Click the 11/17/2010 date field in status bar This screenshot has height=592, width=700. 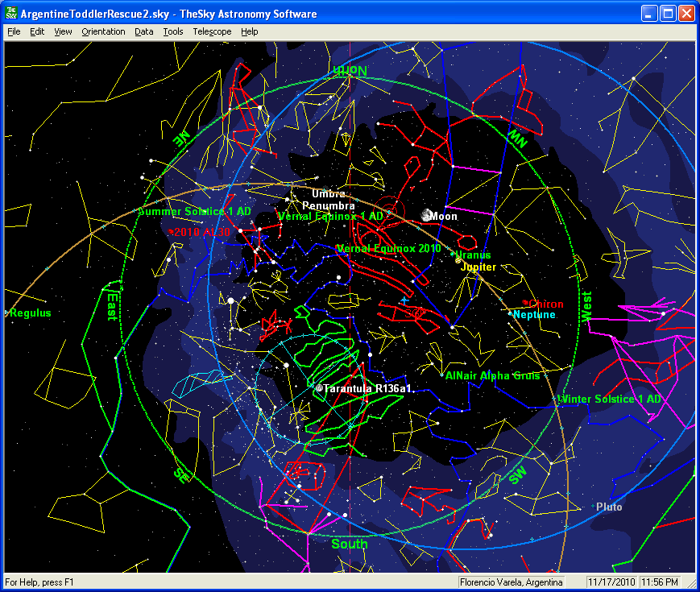(x=611, y=582)
